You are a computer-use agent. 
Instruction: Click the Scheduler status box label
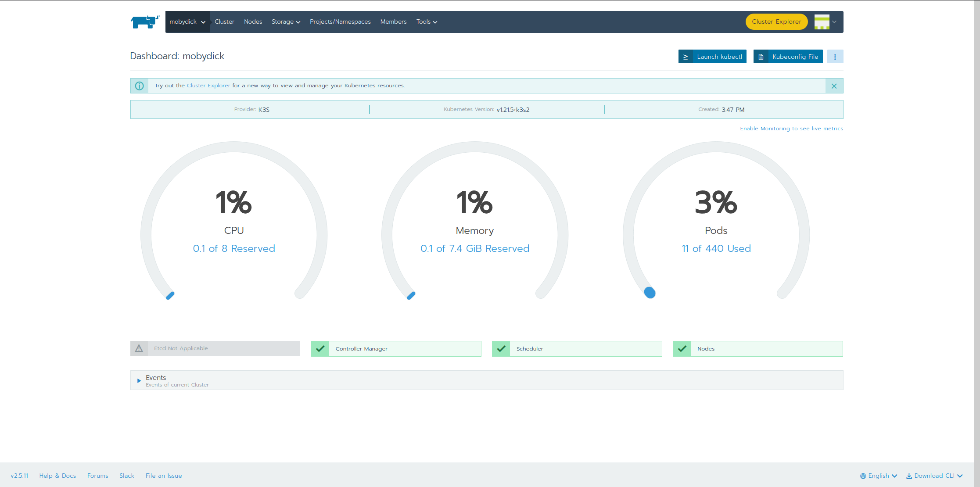(x=530, y=349)
